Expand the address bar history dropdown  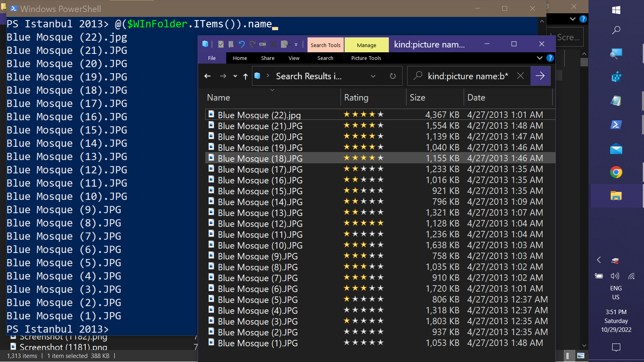coord(373,76)
